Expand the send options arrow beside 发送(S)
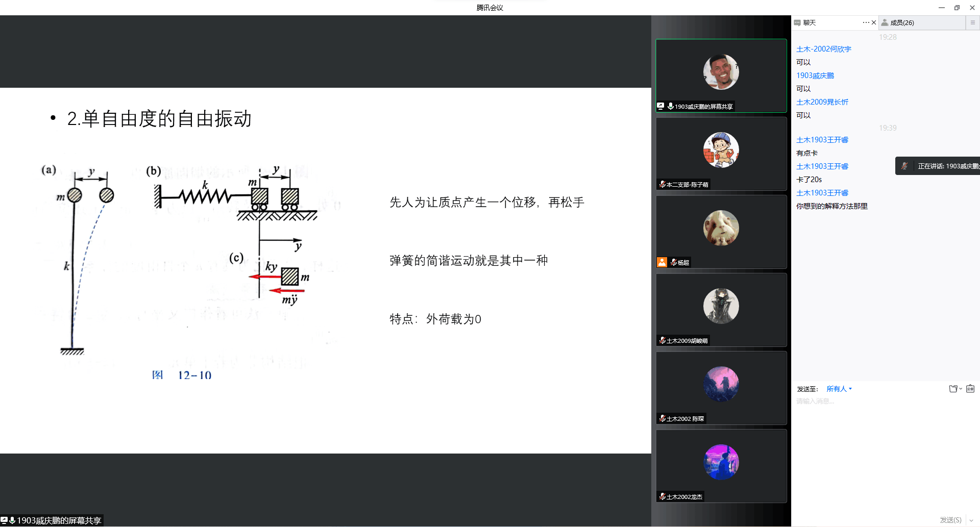Image resolution: width=980 pixels, height=527 pixels. click(971, 520)
